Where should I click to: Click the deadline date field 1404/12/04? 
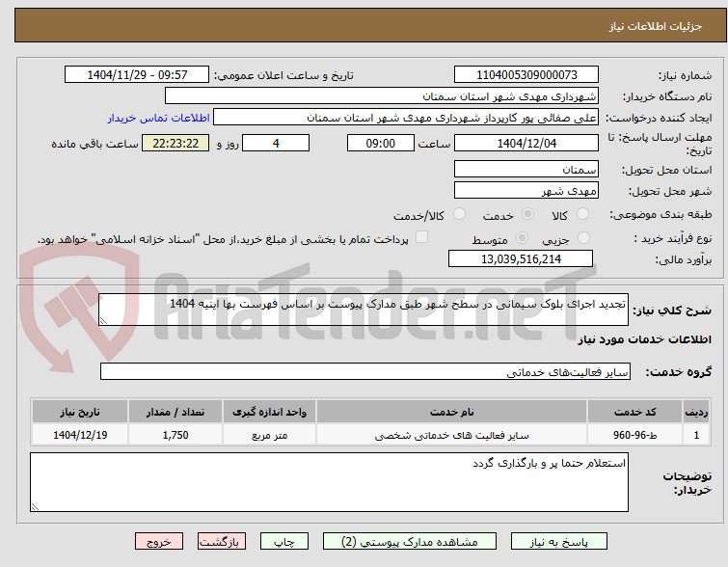click(526, 143)
